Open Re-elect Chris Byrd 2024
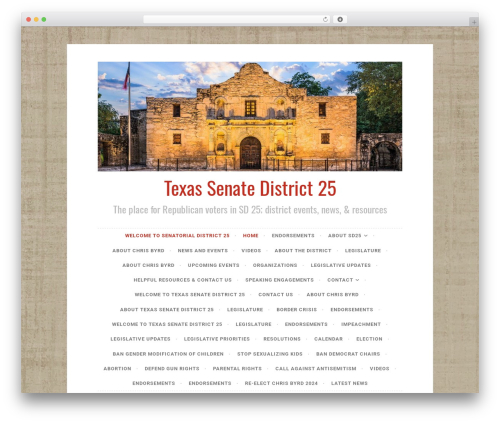Image resolution: width=500 pixels, height=423 pixels. 281,383
